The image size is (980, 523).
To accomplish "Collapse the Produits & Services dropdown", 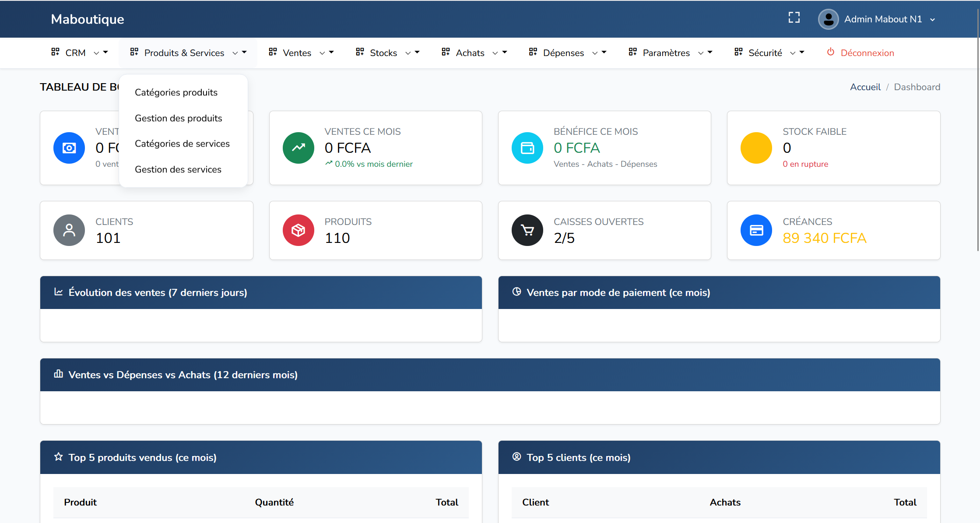I will point(188,53).
